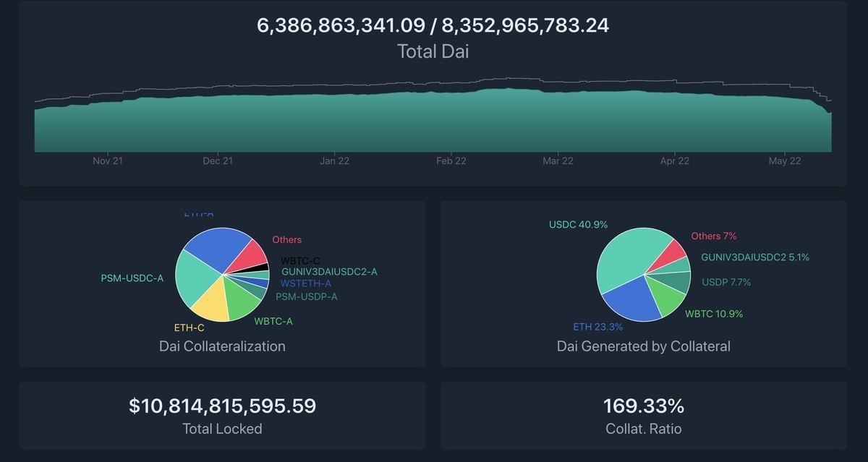Select the WSTETH-A legend label
Image resolution: width=868 pixels, height=462 pixels.
306,283
